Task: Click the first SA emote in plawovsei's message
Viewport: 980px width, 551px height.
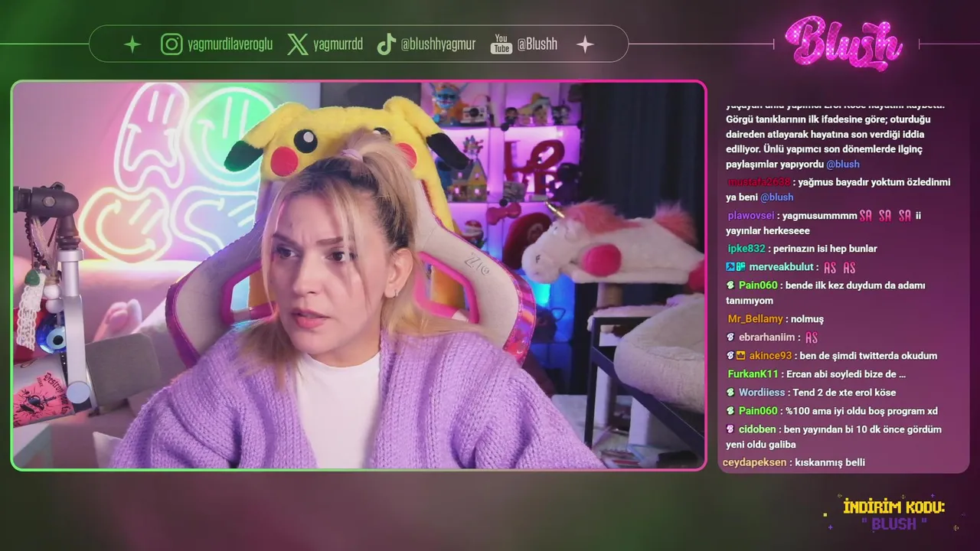Action: pyautogui.click(x=866, y=216)
